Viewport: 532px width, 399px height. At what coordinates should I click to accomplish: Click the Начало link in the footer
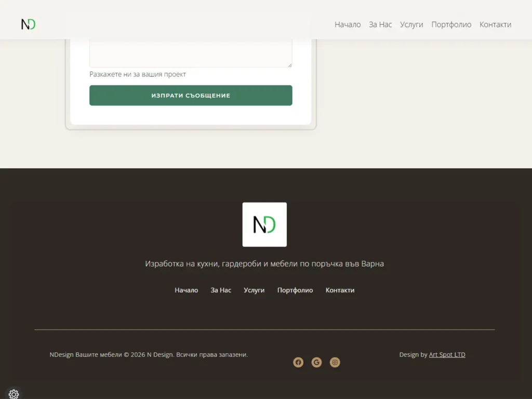pyautogui.click(x=186, y=290)
